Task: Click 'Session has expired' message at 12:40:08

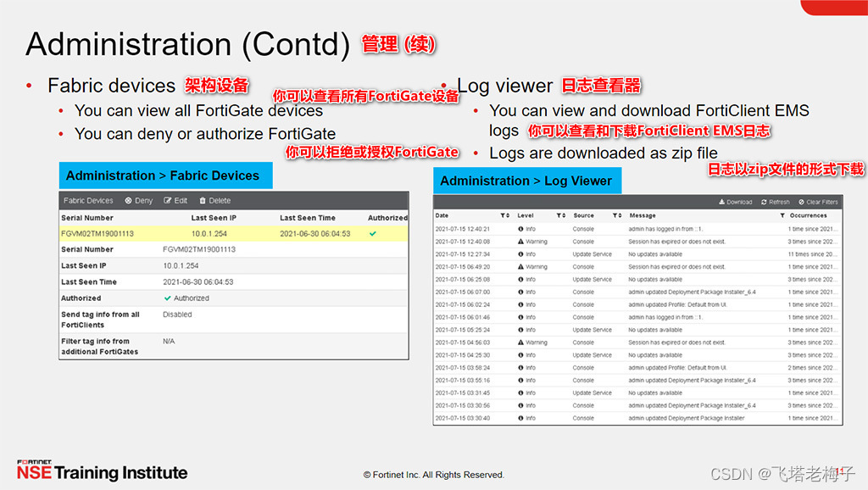Action: [x=676, y=242]
